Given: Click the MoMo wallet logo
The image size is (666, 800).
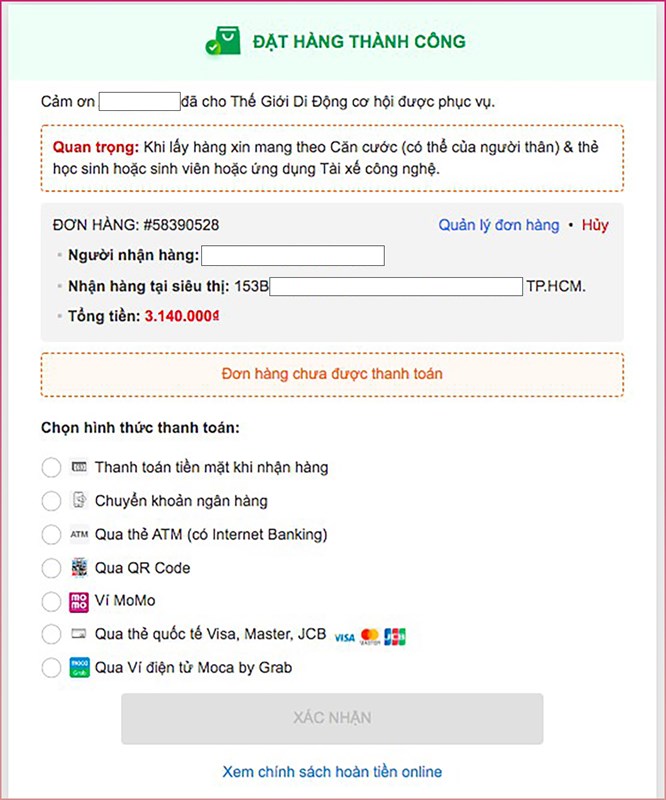Looking at the screenshot, I should pos(80,602).
